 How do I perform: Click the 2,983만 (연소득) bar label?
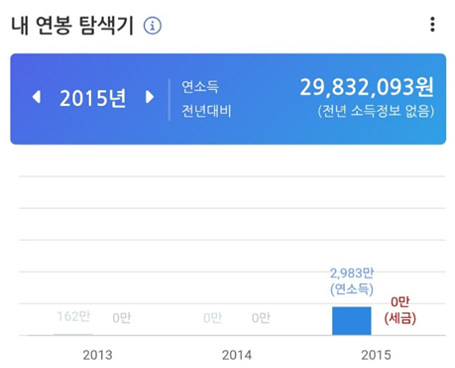(352, 281)
